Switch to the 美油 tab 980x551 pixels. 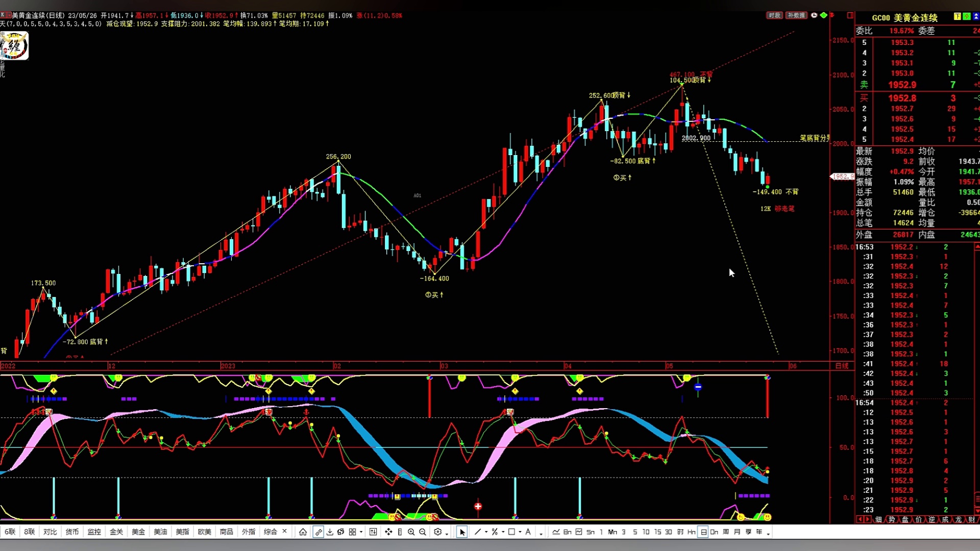(x=160, y=532)
